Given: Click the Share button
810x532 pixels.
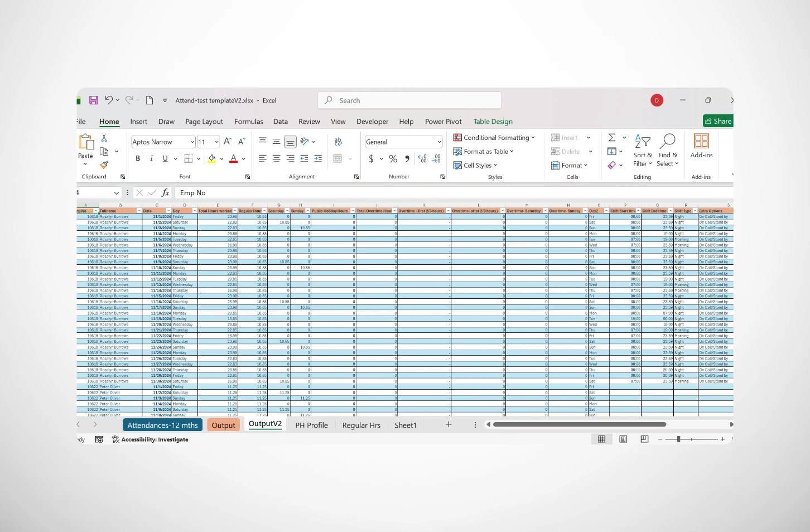Looking at the screenshot, I should coord(718,121).
